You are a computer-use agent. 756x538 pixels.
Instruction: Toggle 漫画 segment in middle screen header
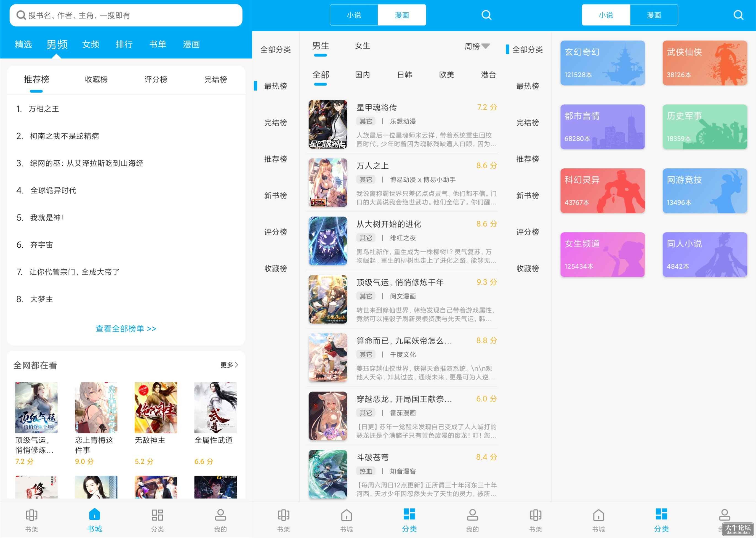pos(402,15)
